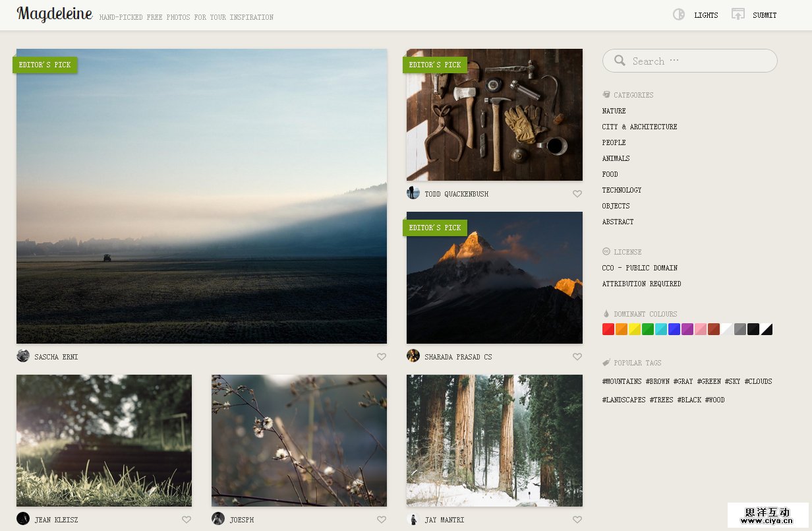
Task: Select the ANIMALS category
Action: 616,158
